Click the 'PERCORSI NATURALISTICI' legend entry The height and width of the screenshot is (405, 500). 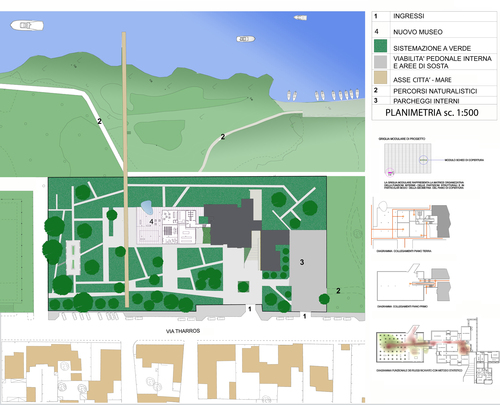[x=435, y=91]
